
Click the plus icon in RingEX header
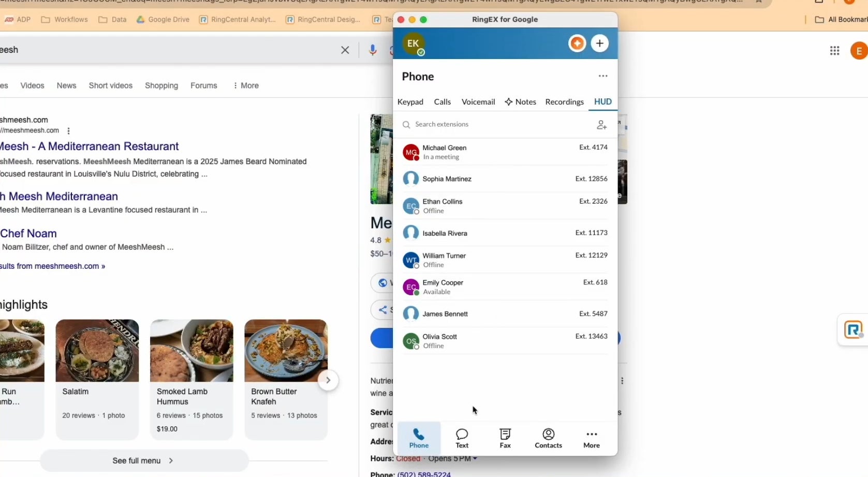(x=599, y=44)
